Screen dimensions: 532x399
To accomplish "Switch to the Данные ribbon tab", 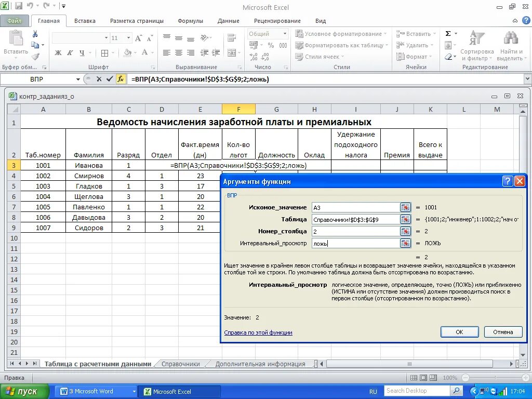I will [229, 21].
